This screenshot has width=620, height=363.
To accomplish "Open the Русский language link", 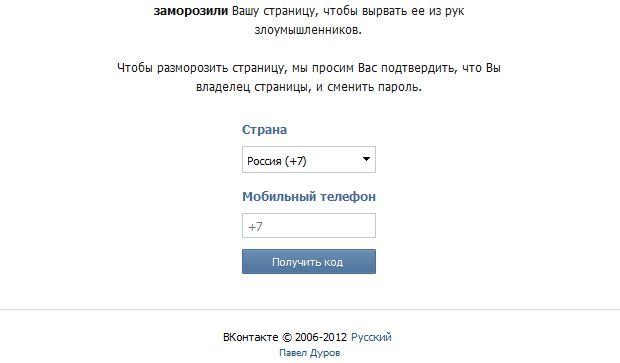I will (x=371, y=337).
